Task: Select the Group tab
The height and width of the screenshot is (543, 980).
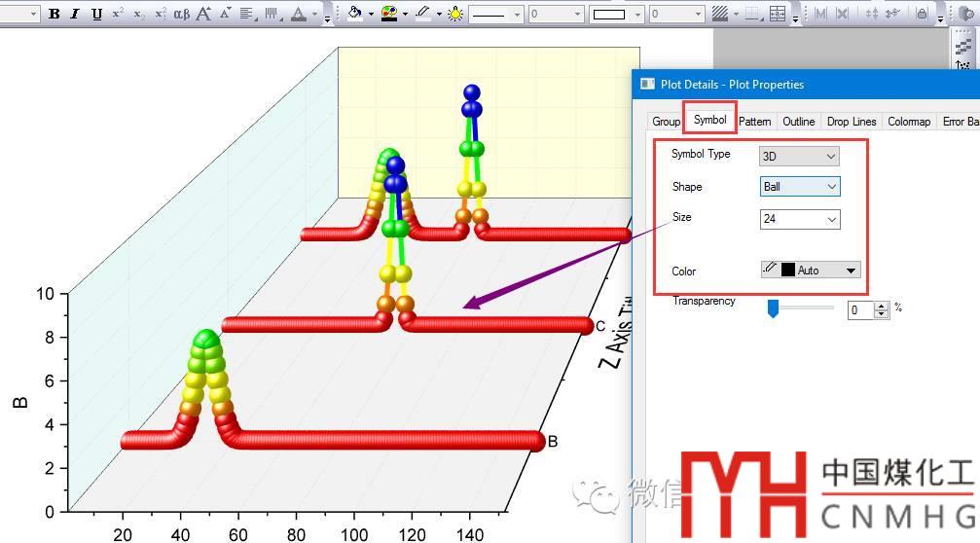Action: [x=667, y=122]
